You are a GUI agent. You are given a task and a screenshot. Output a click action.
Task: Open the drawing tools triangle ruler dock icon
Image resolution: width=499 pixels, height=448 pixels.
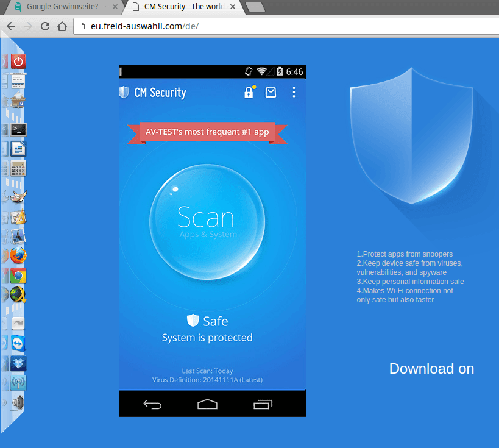click(18, 217)
